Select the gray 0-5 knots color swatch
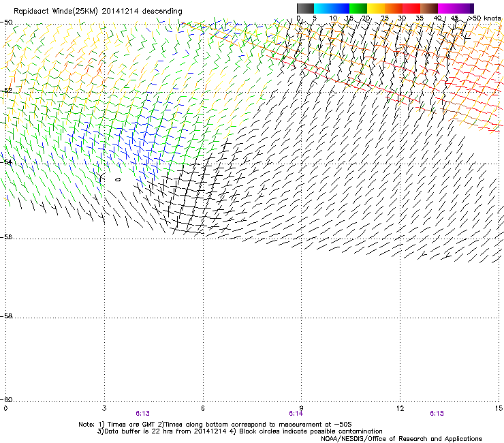This screenshot has height=443, width=504. pyautogui.click(x=305, y=8)
